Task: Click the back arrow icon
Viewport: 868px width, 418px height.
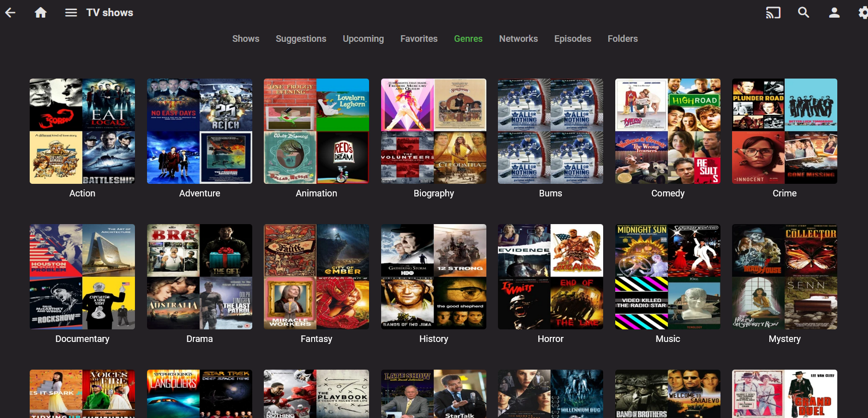Action: tap(10, 13)
